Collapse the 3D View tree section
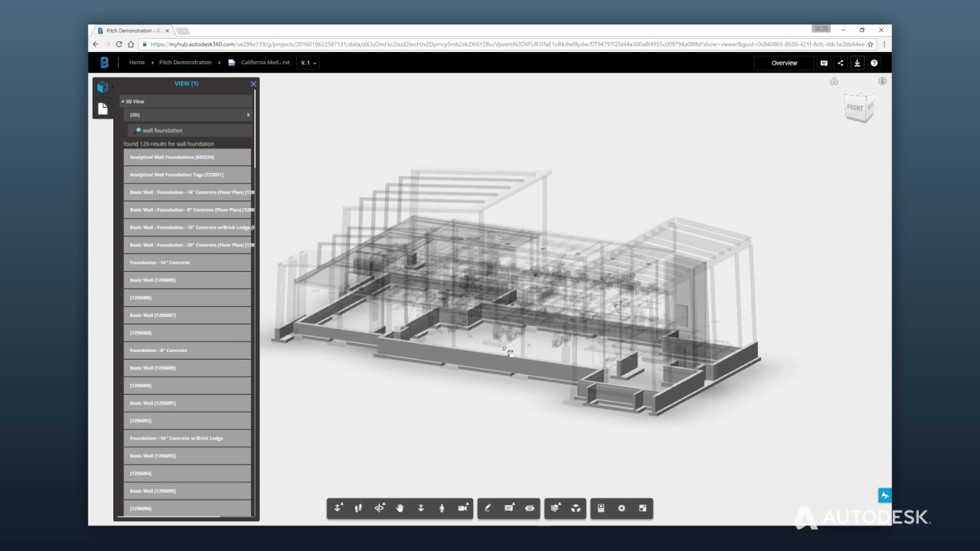The height and width of the screenshot is (551, 980). [x=123, y=101]
